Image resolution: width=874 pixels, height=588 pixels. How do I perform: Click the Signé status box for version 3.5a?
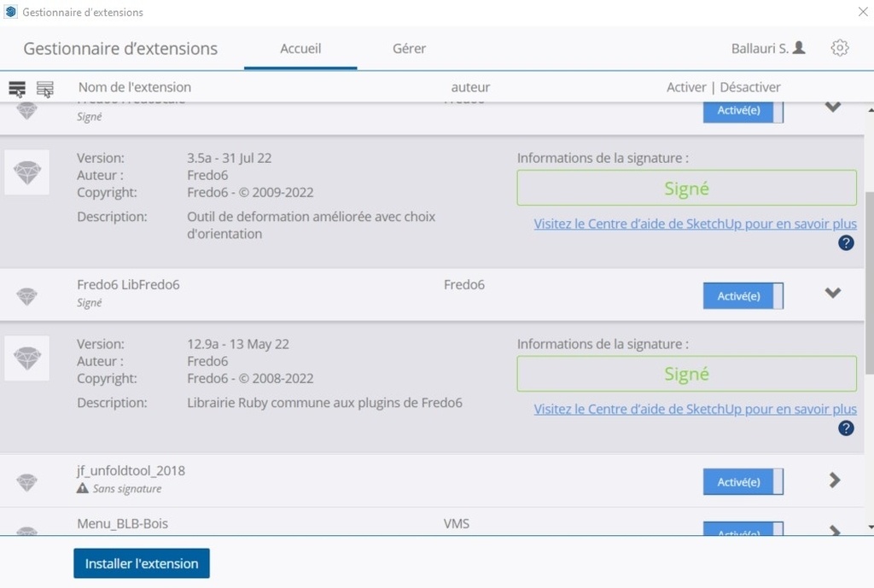point(687,188)
